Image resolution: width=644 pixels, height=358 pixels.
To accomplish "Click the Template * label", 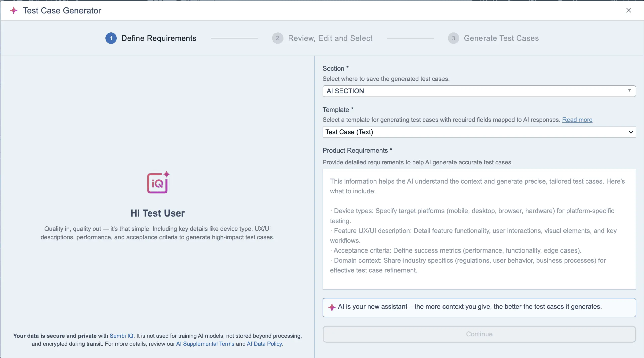I will click(338, 110).
